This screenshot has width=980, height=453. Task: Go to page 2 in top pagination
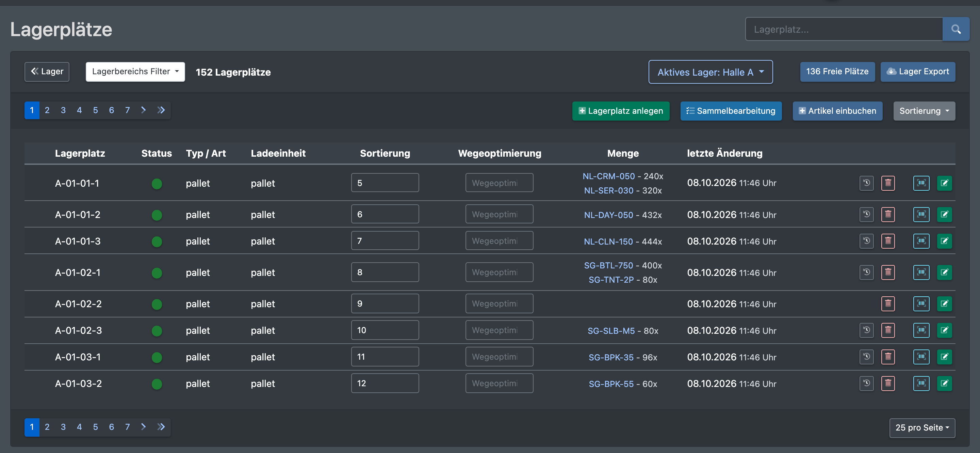pyautogui.click(x=47, y=110)
